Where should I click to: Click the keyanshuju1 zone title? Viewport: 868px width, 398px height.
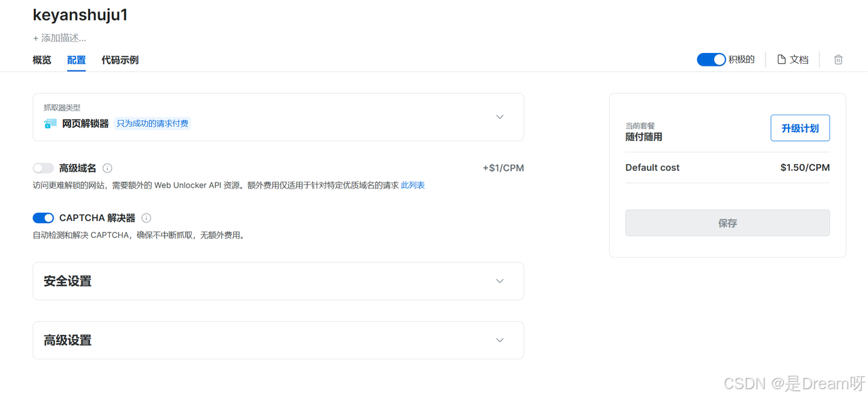(x=80, y=15)
